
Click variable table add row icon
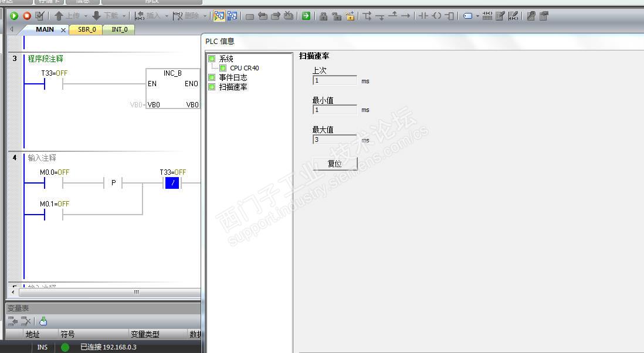point(13,321)
